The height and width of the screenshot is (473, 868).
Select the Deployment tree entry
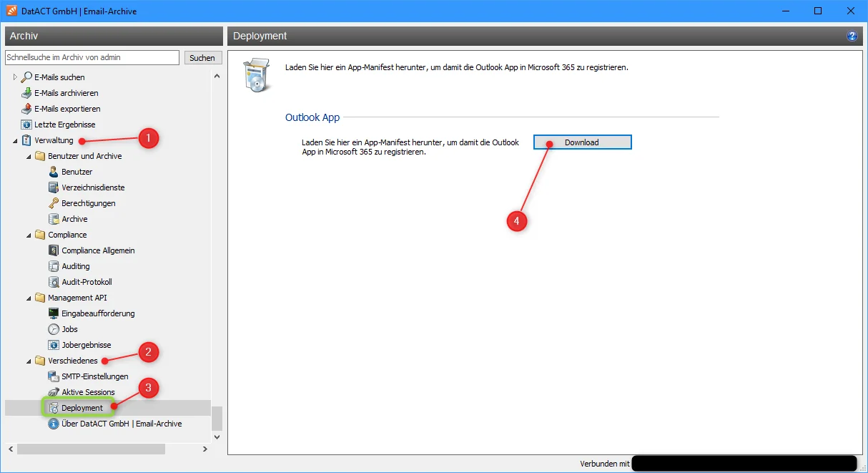pos(82,408)
